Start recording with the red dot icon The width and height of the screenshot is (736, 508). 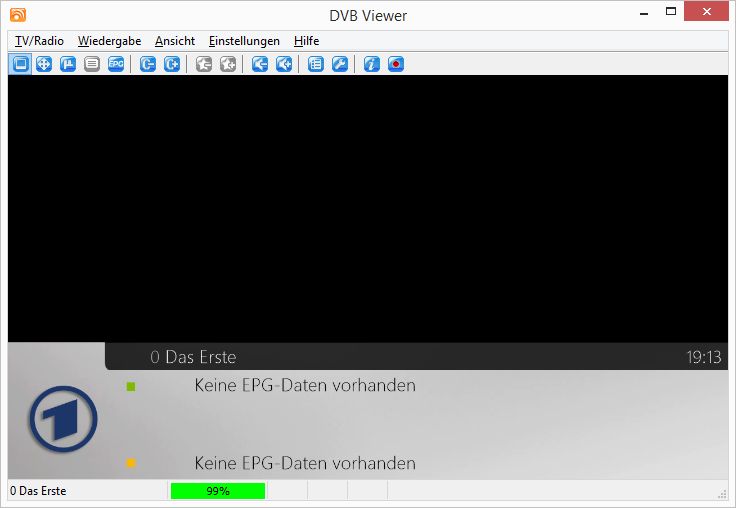coord(396,64)
